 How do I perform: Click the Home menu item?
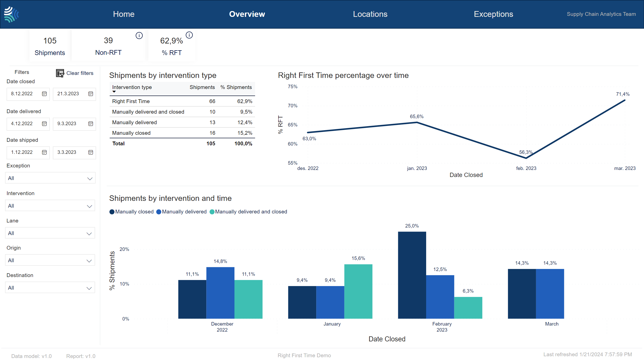124,14
